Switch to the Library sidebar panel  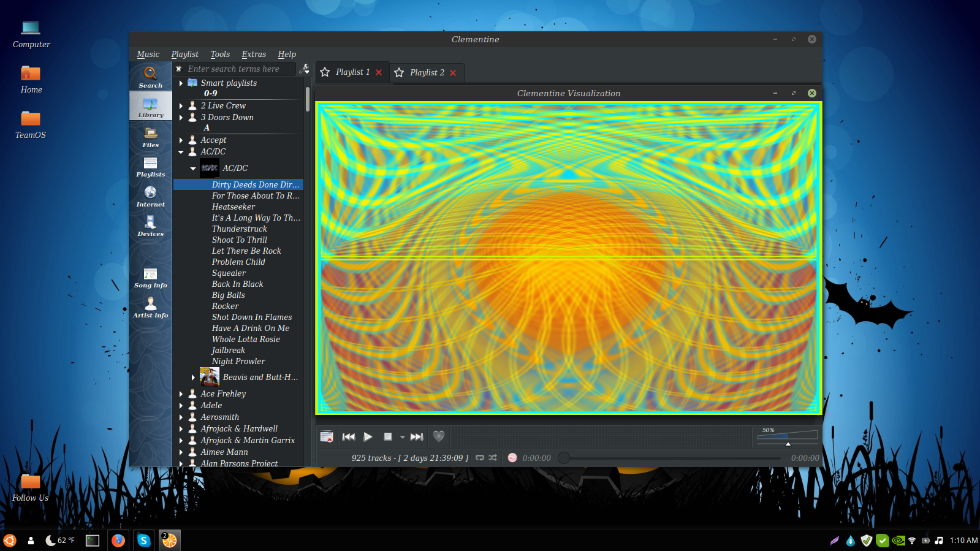click(150, 107)
